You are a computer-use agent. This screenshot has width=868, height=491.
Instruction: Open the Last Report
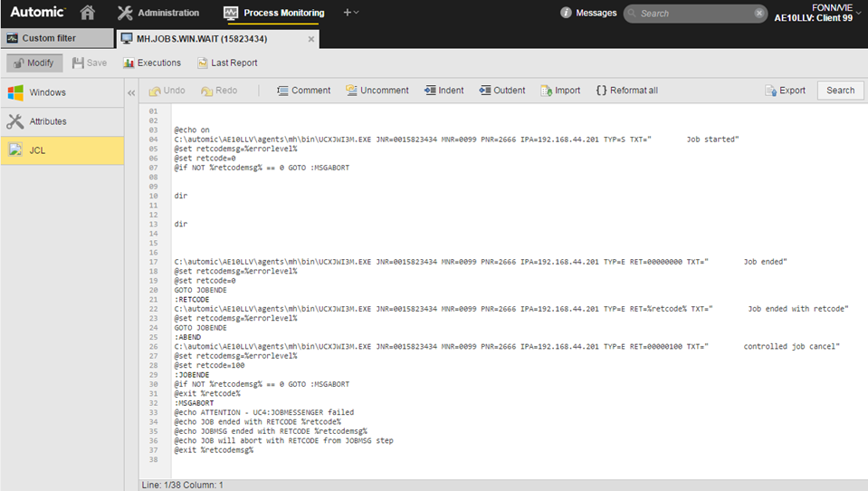click(227, 63)
